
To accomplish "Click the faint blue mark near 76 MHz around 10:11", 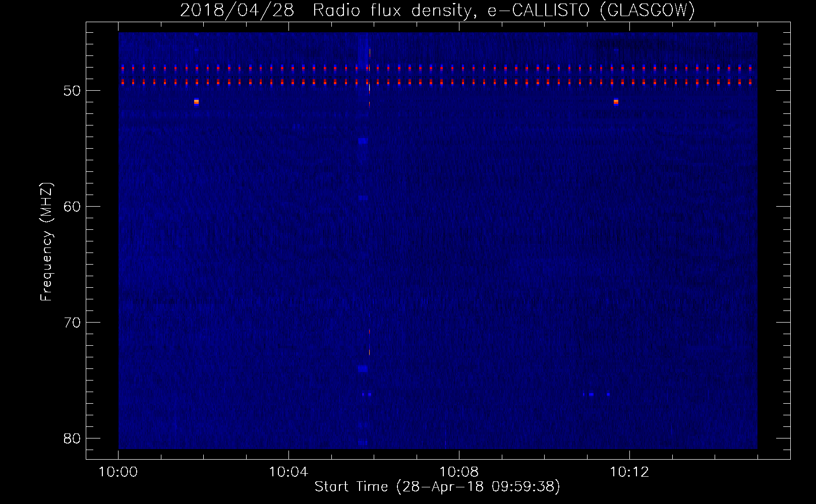I will tap(591, 394).
